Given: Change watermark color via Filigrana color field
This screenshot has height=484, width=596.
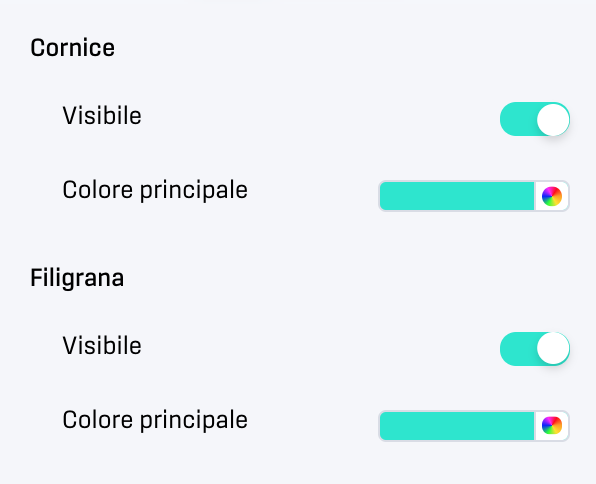Looking at the screenshot, I should pyautogui.click(x=474, y=426).
